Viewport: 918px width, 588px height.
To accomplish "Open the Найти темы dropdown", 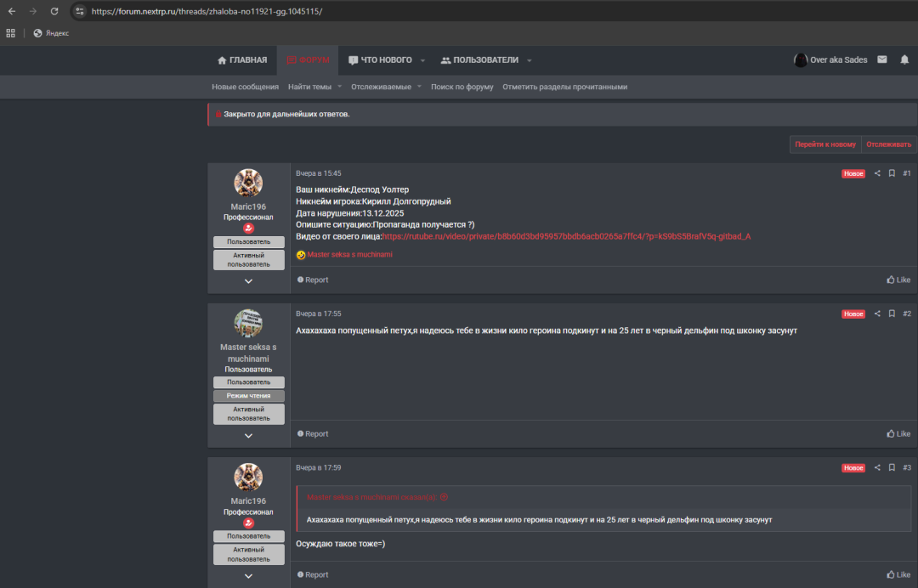I will (x=314, y=86).
